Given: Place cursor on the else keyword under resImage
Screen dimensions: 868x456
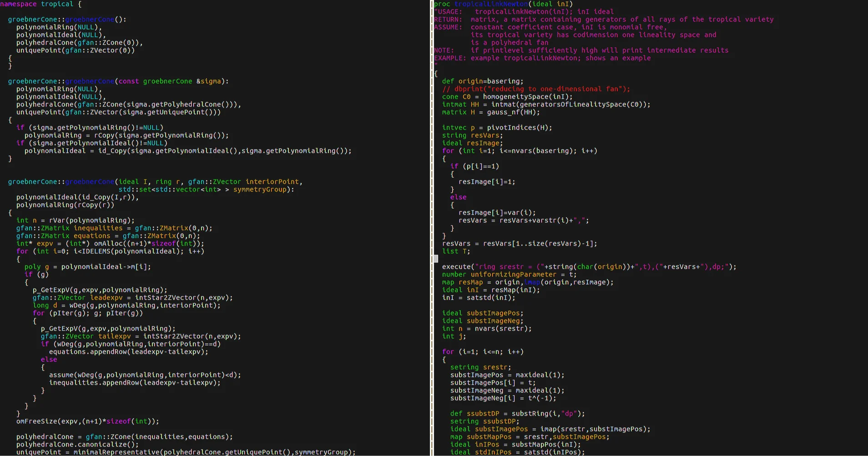Looking at the screenshot, I should [458, 197].
